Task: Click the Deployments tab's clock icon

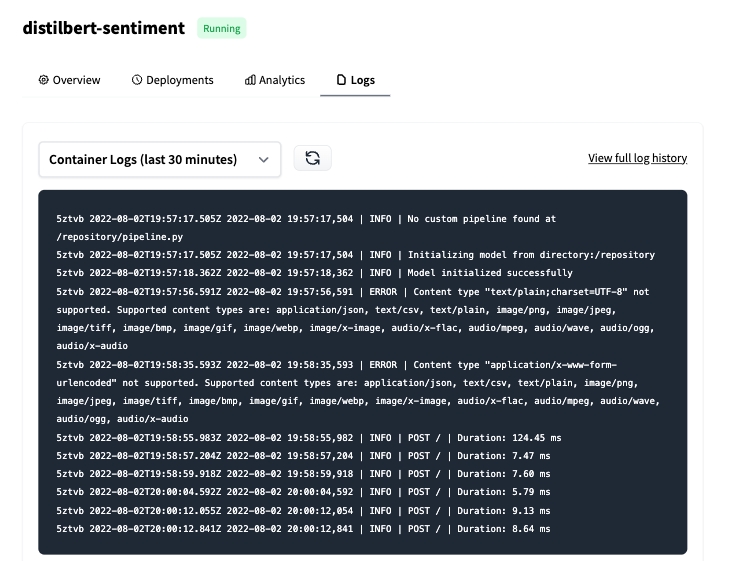Action: click(137, 80)
